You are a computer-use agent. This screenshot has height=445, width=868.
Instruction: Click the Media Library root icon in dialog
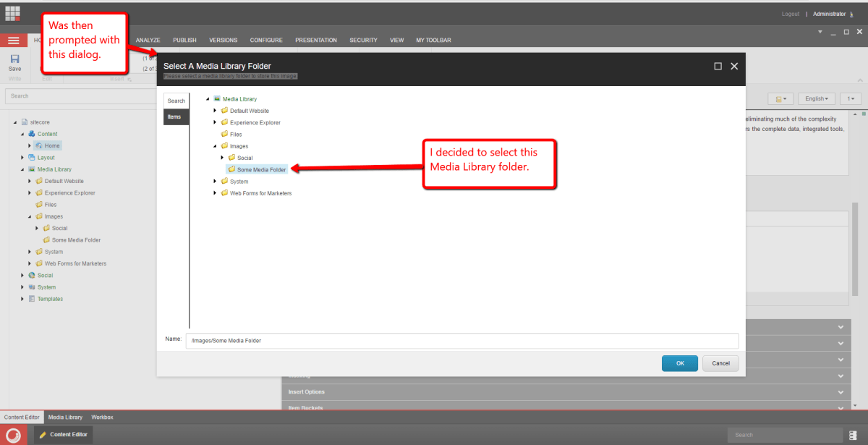pos(216,99)
